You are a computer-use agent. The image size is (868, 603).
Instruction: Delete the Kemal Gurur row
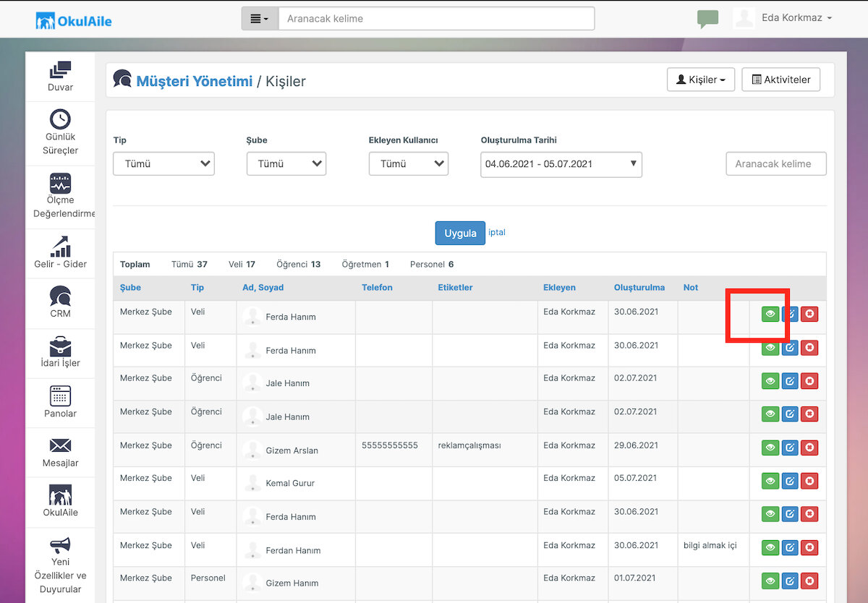point(809,481)
